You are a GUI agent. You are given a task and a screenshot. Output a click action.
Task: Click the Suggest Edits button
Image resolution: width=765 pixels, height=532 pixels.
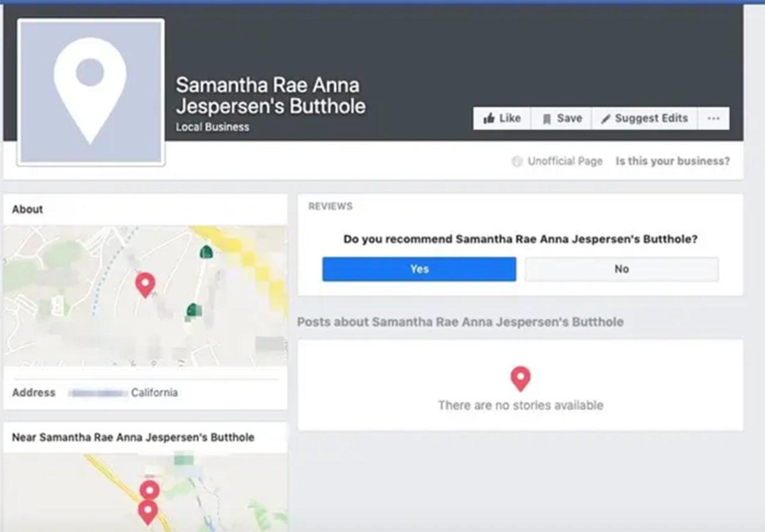click(645, 119)
